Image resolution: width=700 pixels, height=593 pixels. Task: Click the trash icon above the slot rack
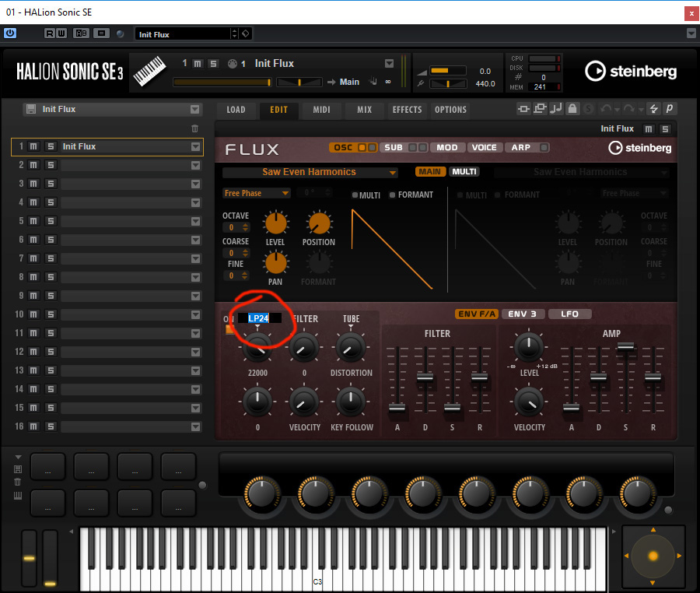point(194,128)
